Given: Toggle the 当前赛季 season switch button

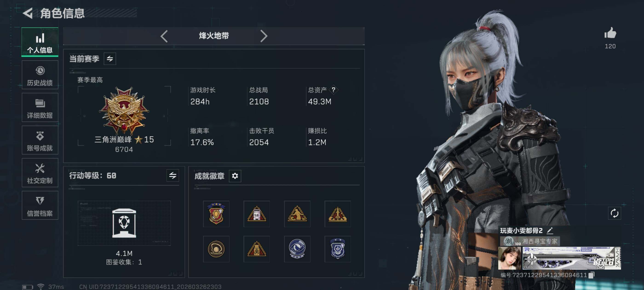Looking at the screenshot, I should pos(110,59).
